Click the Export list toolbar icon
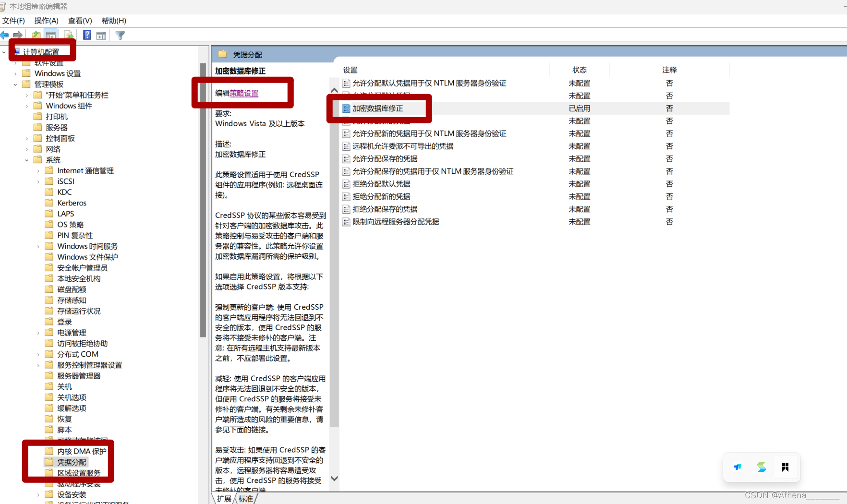This screenshot has height=504, width=847. (69, 35)
